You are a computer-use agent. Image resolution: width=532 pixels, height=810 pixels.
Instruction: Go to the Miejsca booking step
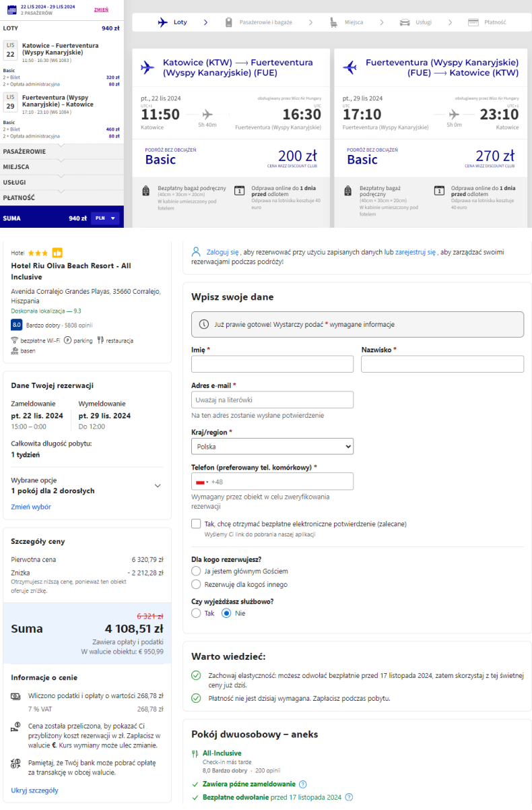pyautogui.click(x=347, y=22)
